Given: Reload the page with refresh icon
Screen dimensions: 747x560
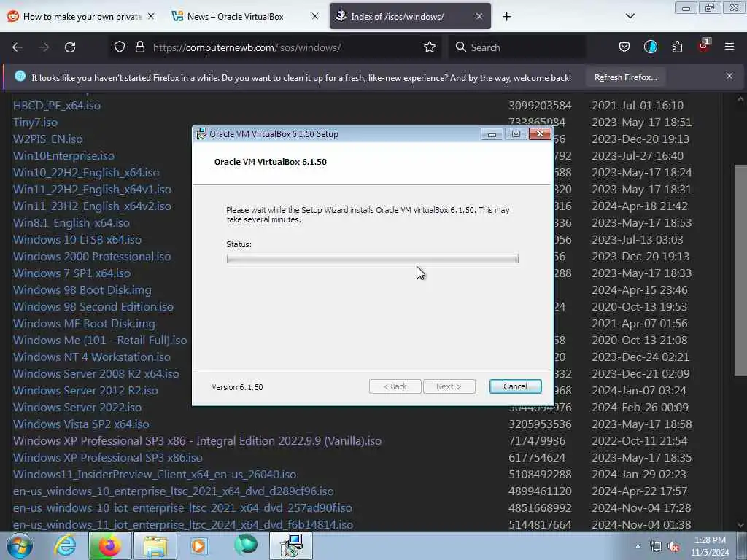Looking at the screenshot, I should tap(70, 47).
